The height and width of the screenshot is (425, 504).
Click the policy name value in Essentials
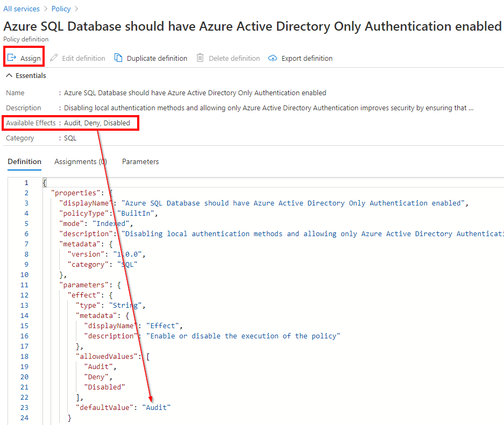point(195,93)
